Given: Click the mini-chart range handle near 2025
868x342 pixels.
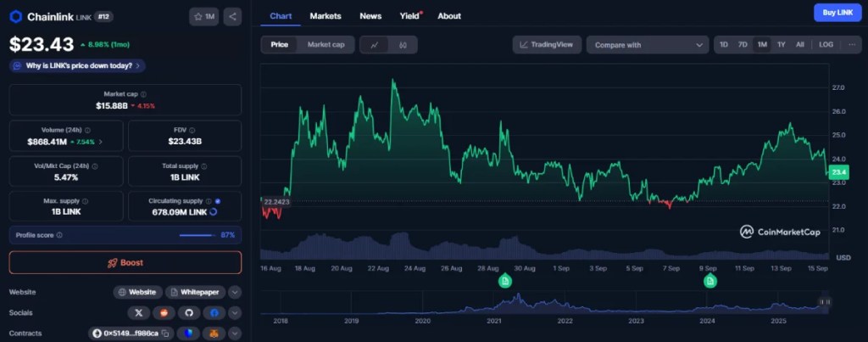Looking at the screenshot, I should (x=825, y=302).
